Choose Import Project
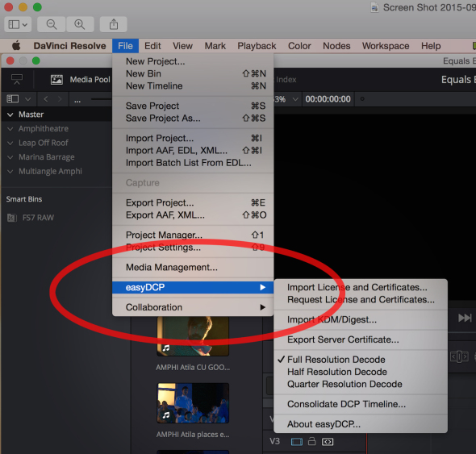 click(193, 138)
